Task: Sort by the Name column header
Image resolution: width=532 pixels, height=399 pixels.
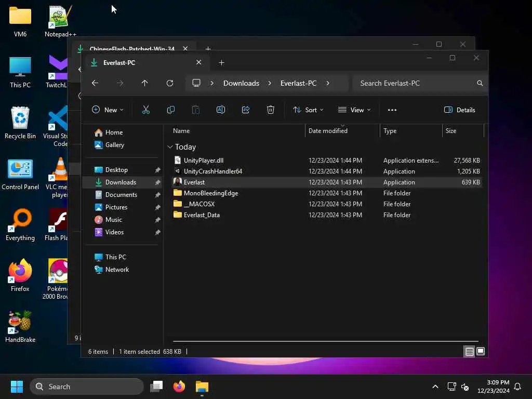Action: 181,130
